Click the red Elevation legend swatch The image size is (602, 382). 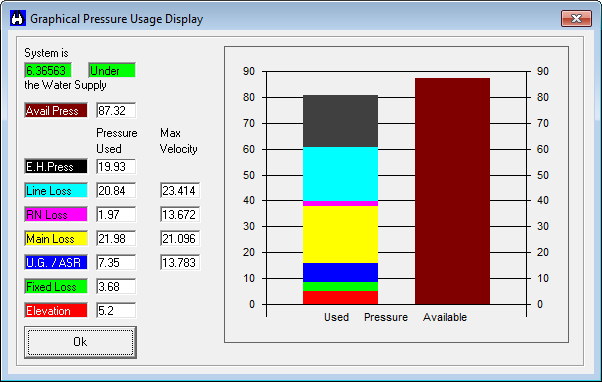(56, 311)
